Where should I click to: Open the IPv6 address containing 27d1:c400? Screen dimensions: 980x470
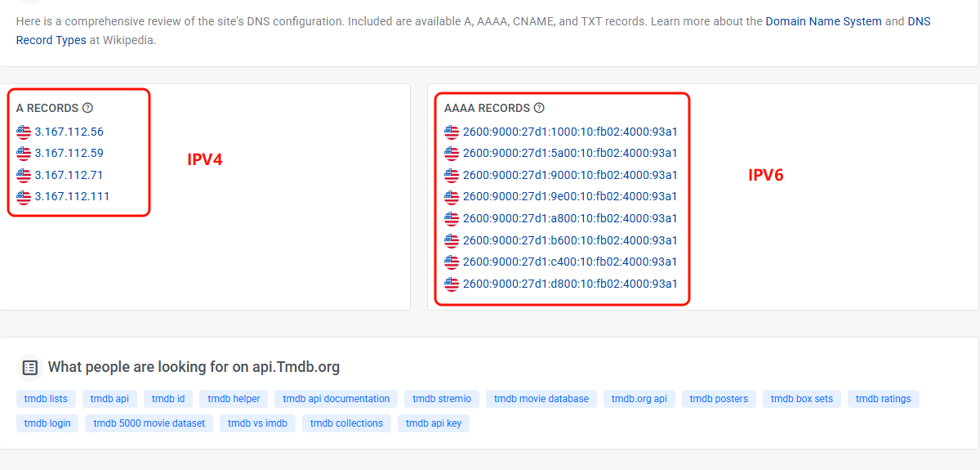tap(569, 262)
